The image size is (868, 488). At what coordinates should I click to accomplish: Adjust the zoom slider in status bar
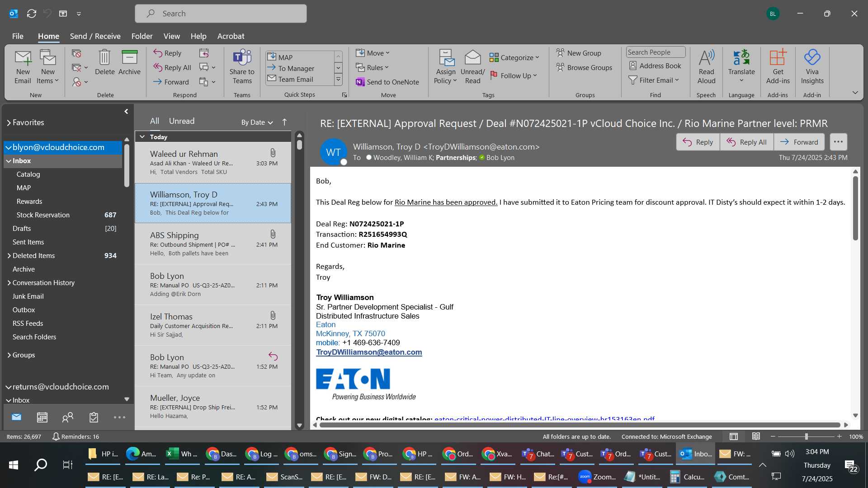point(806,436)
